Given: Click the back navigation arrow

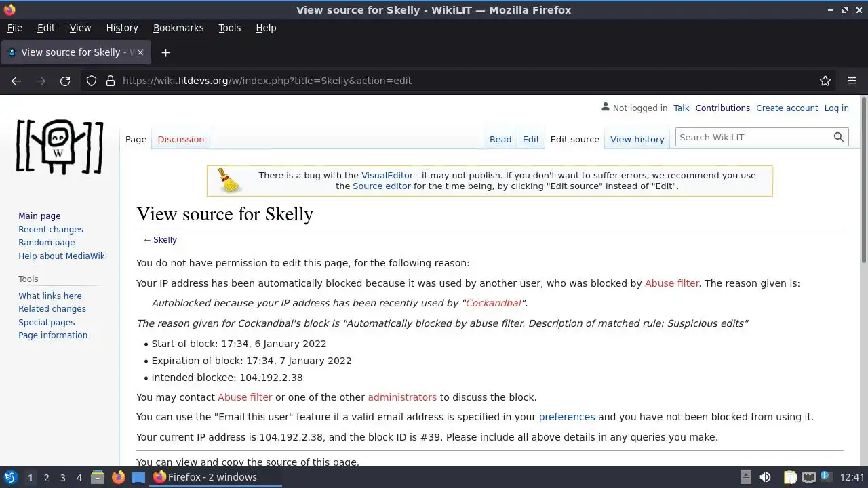Looking at the screenshot, I should tap(16, 81).
